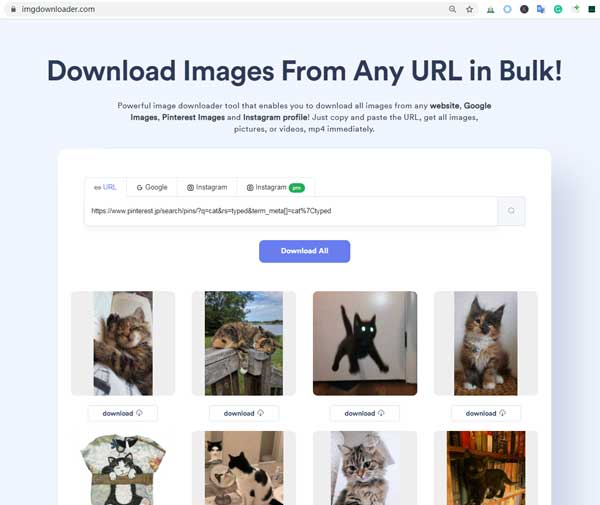Click the zoom magnifier icon in address bar
This screenshot has width=600, height=505.
pos(453,9)
